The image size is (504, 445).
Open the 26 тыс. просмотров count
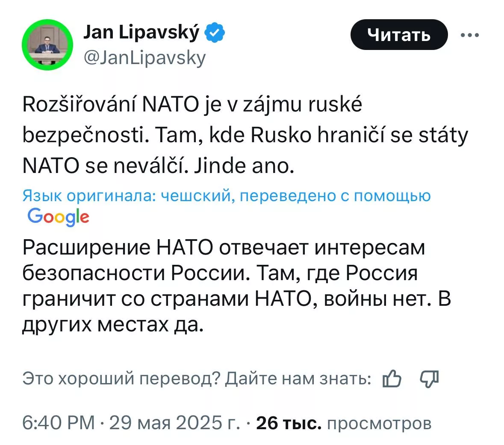tap(344, 423)
